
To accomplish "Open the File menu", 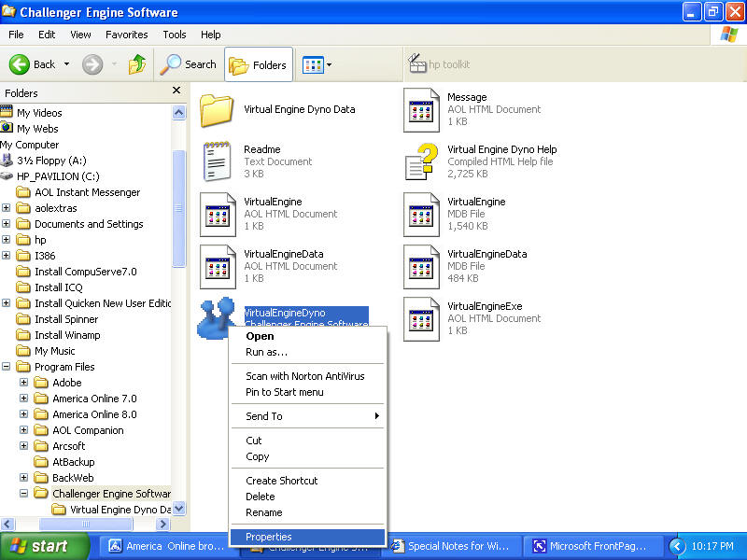I will click(x=16, y=35).
